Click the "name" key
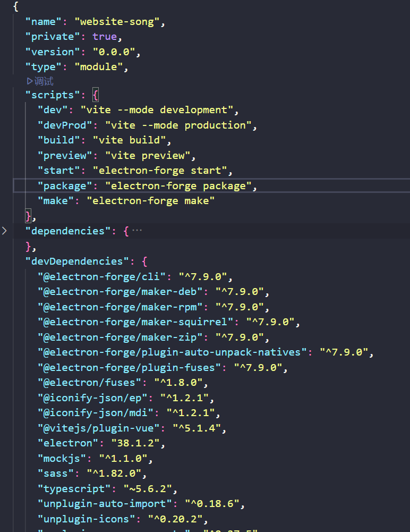The image size is (410, 532). (x=44, y=22)
